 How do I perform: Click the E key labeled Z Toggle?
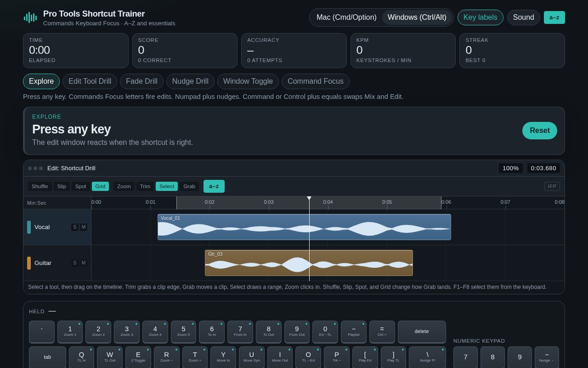[138, 357]
